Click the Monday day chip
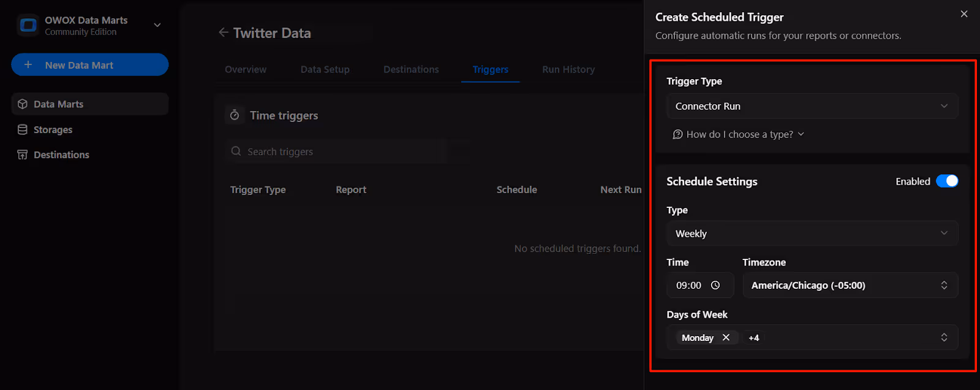The image size is (980, 390). (x=706, y=338)
